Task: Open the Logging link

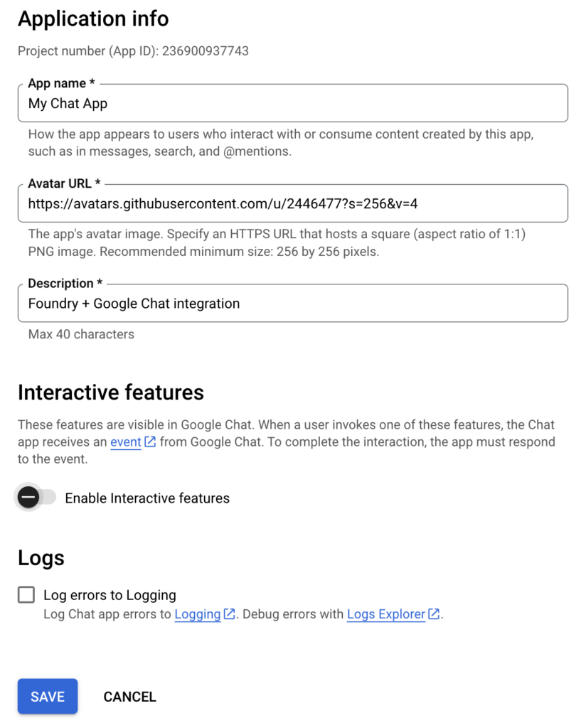Action: [x=197, y=614]
